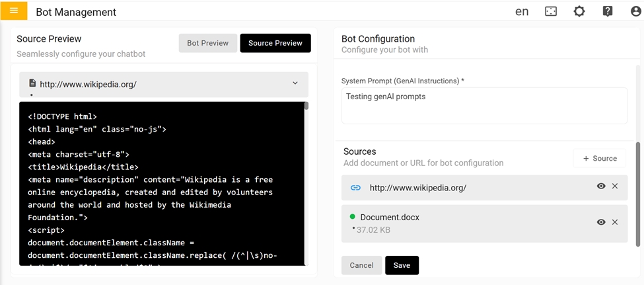Switch to the Bot Preview tab
This screenshot has height=285, width=644.
coord(207,43)
